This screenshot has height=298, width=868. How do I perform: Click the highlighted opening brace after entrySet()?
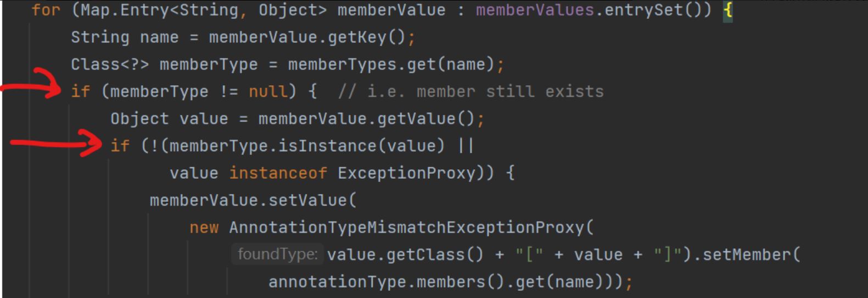pyautogui.click(x=727, y=10)
